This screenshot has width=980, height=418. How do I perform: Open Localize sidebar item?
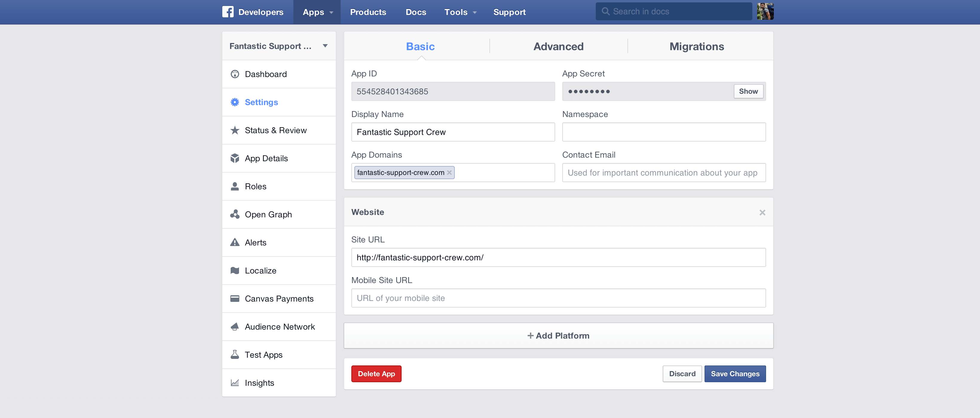click(279, 271)
